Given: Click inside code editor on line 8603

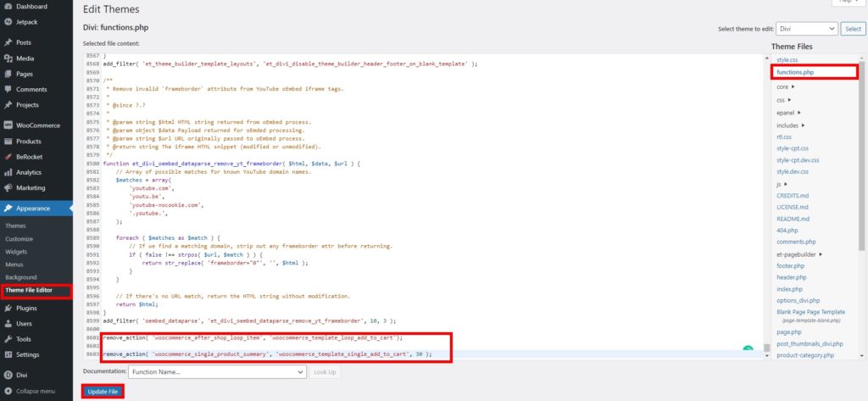Looking at the screenshot, I should [339, 354].
